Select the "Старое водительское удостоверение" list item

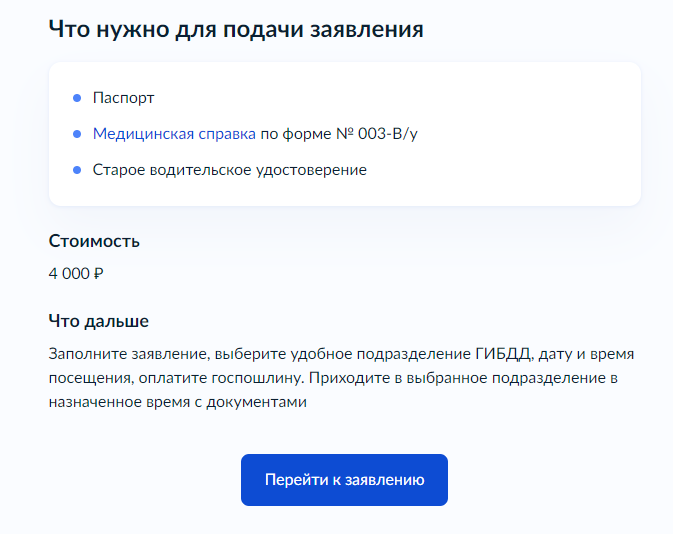[x=229, y=170]
